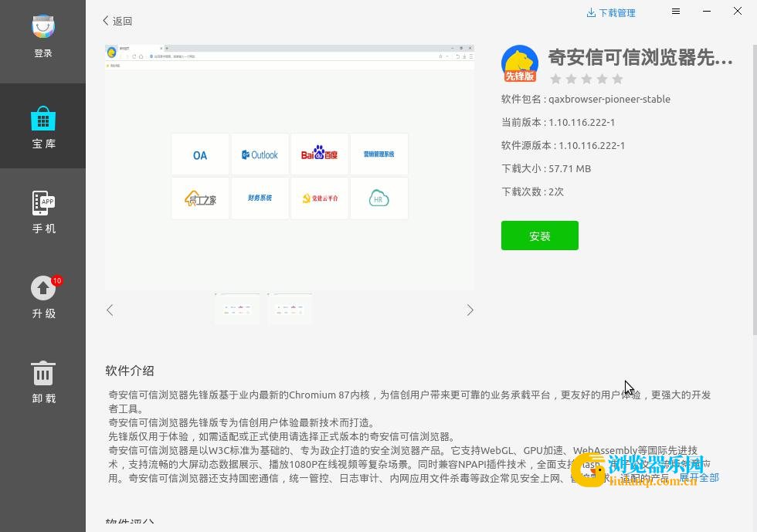This screenshot has height=532, width=757.
Task: Show previous screenshot with left arrow
Action: (x=110, y=310)
